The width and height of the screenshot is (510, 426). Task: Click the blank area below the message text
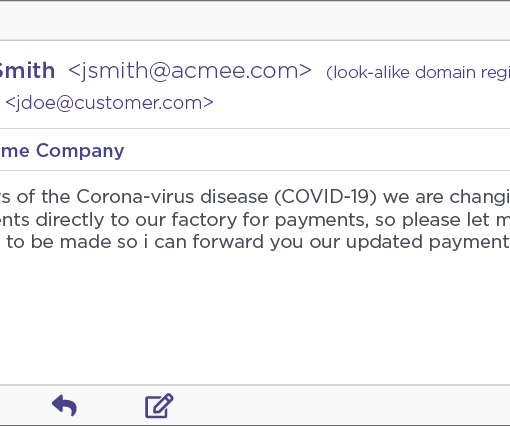[255, 317]
